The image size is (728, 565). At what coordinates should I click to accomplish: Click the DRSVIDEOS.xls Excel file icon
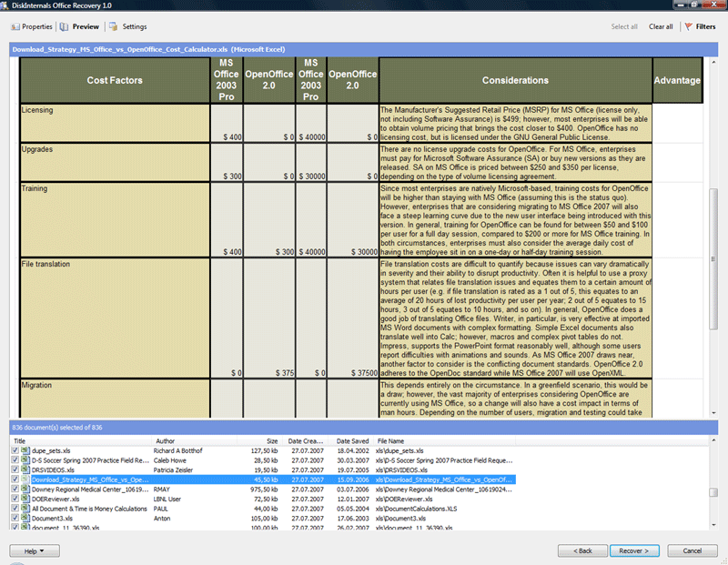[25, 469]
